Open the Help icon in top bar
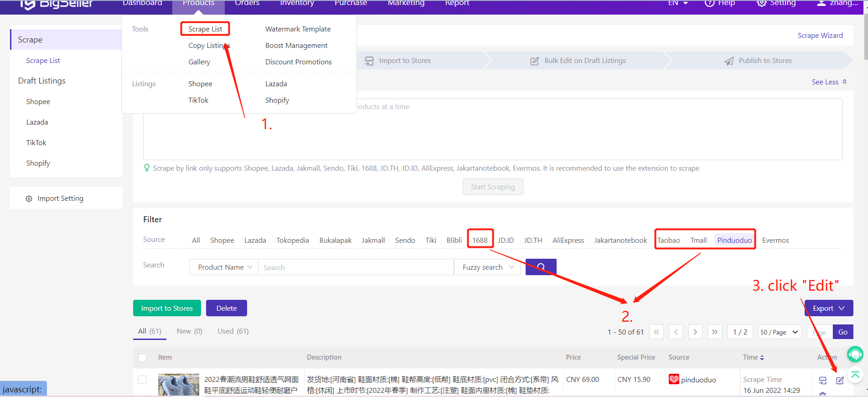 click(x=709, y=3)
